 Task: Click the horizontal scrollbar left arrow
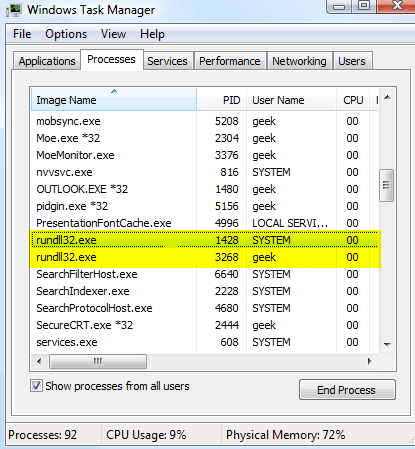39,361
